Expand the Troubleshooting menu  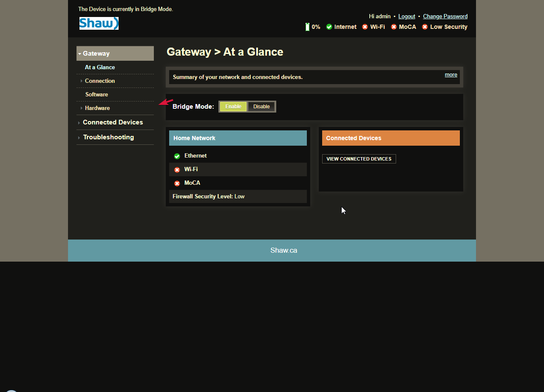108,137
